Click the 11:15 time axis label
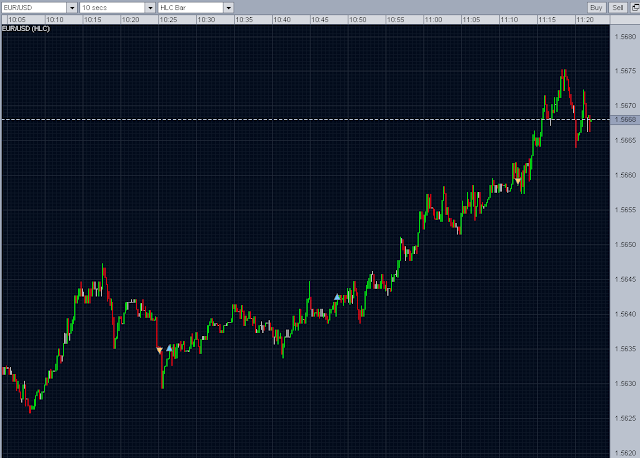Image resolution: width=640 pixels, height=458 pixels. point(547,20)
